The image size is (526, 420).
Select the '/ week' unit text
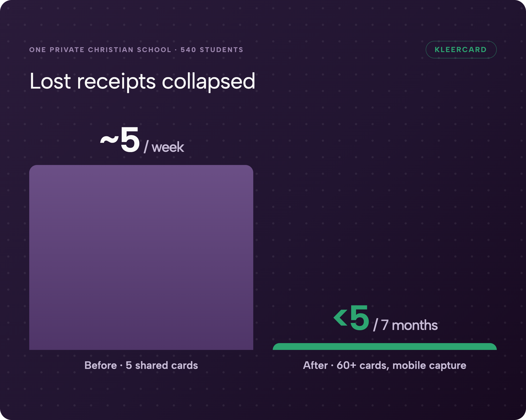(164, 147)
